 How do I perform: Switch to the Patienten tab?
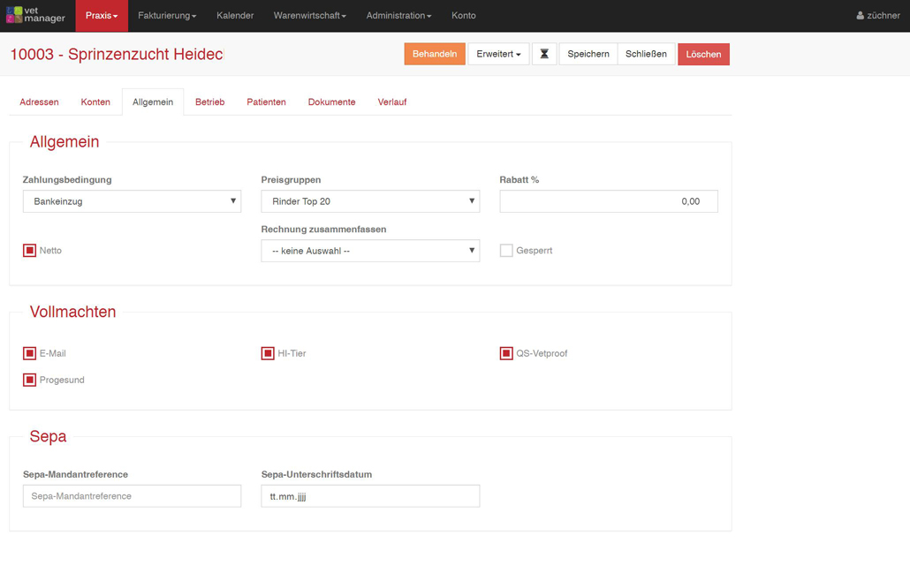[x=266, y=102]
